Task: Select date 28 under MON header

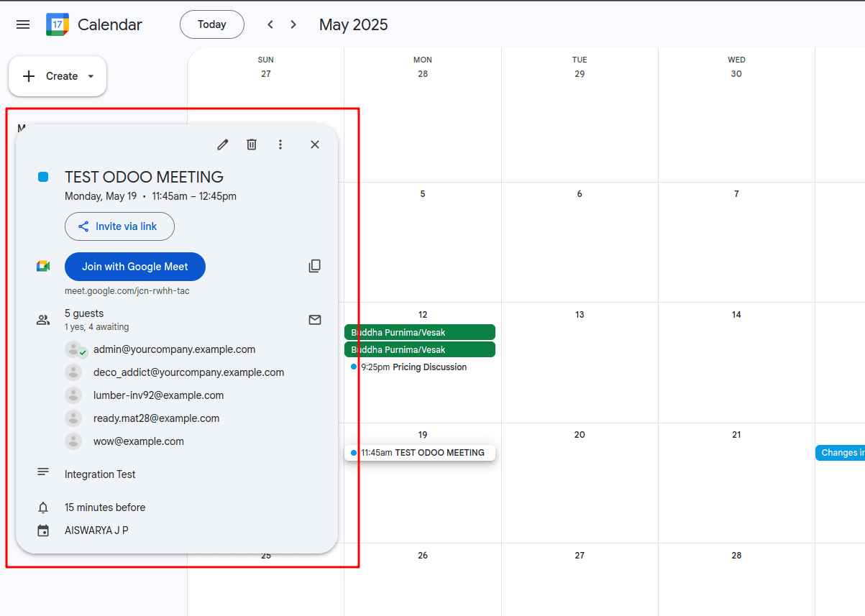Action: (423, 74)
